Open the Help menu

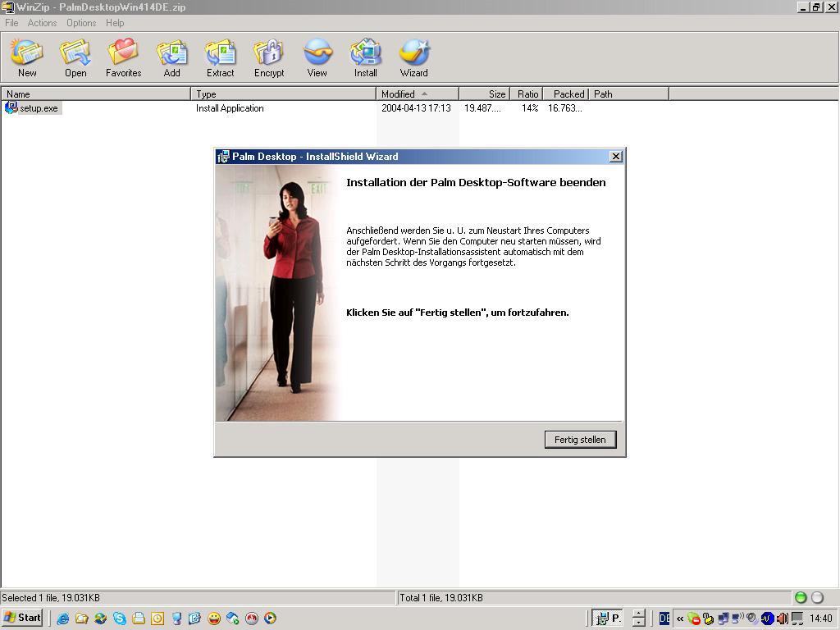[x=115, y=22]
